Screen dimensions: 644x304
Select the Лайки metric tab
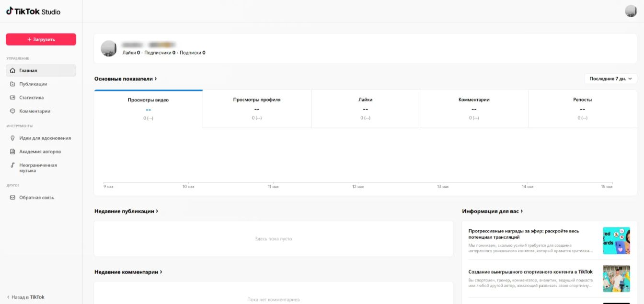(x=366, y=109)
